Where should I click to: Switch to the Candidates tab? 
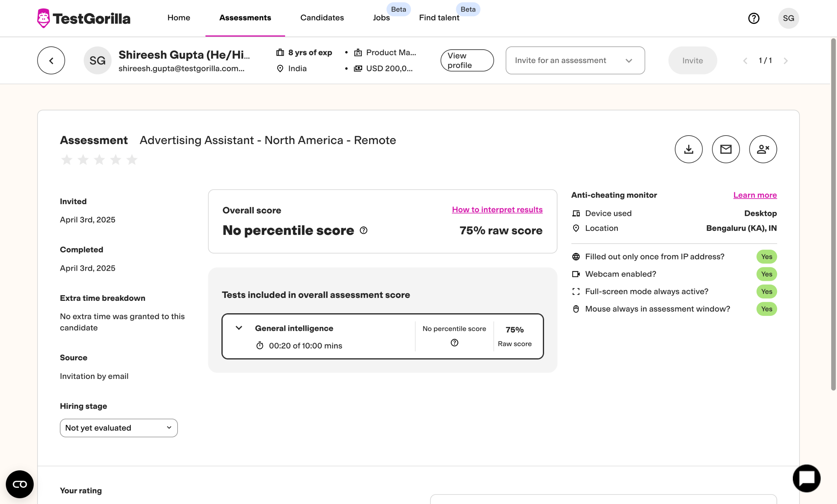tap(322, 18)
